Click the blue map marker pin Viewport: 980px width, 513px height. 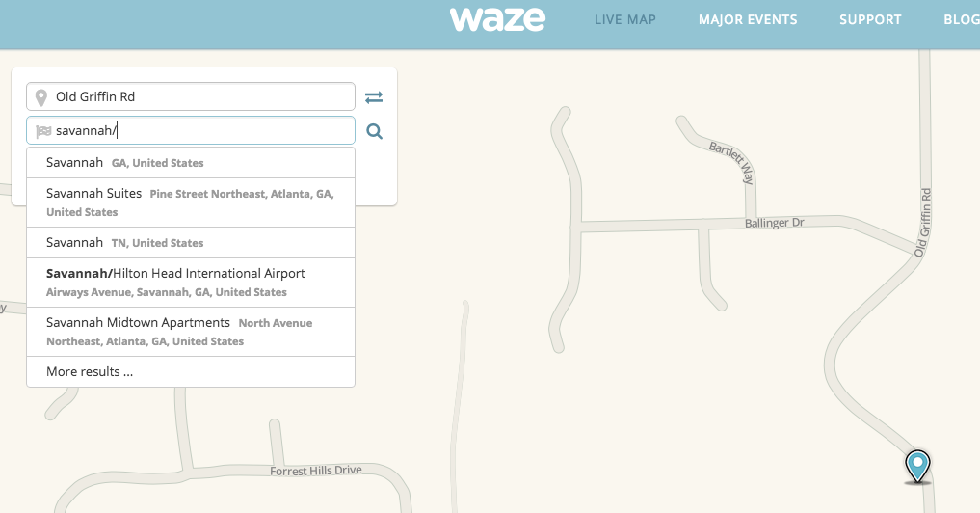(x=917, y=466)
